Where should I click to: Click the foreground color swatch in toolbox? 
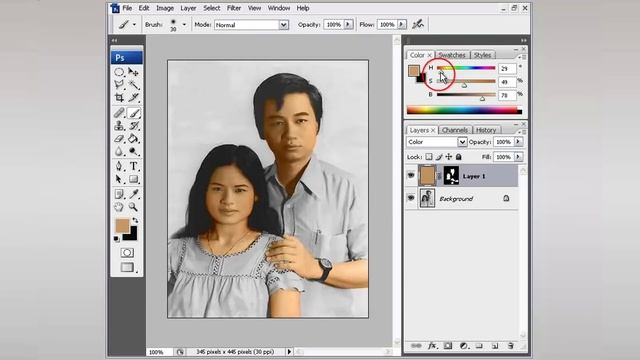pyautogui.click(x=122, y=226)
